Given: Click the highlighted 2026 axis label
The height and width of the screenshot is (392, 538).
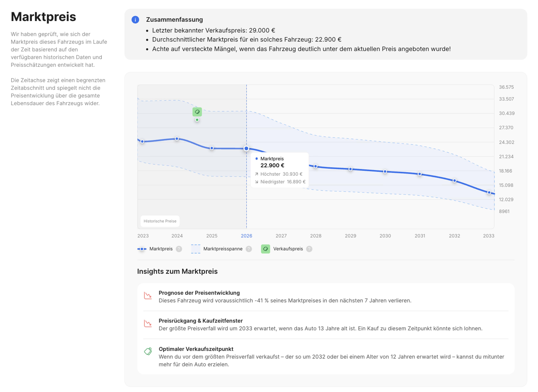Looking at the screenshot, I should [x=246, y=236].
